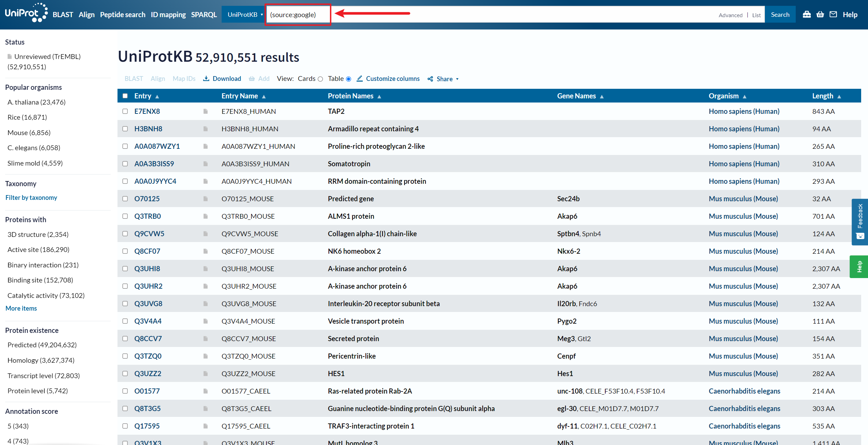Open the Feedback side tab
This screenshot has width=868, height=445.
click(x=860, y=222)
